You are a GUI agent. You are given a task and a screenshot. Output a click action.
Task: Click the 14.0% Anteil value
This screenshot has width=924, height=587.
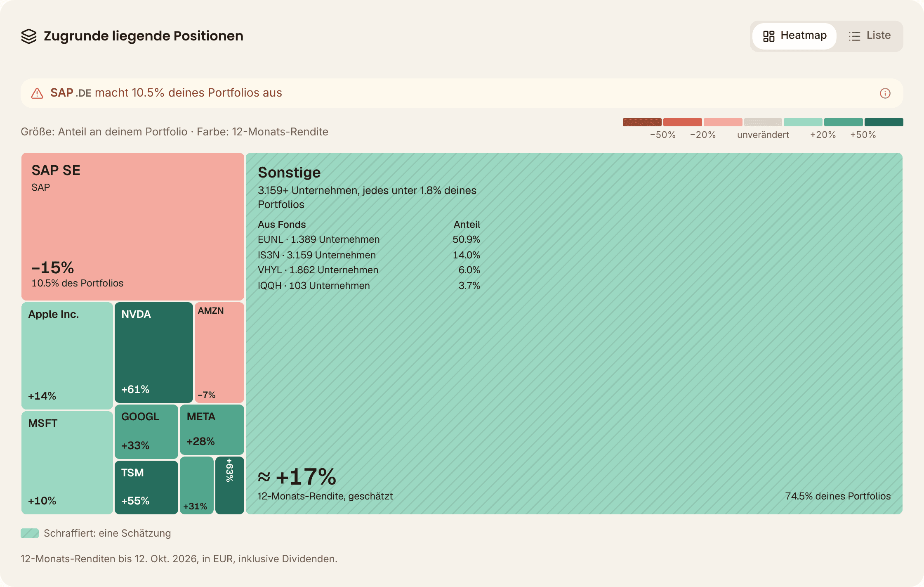point(466,255)
